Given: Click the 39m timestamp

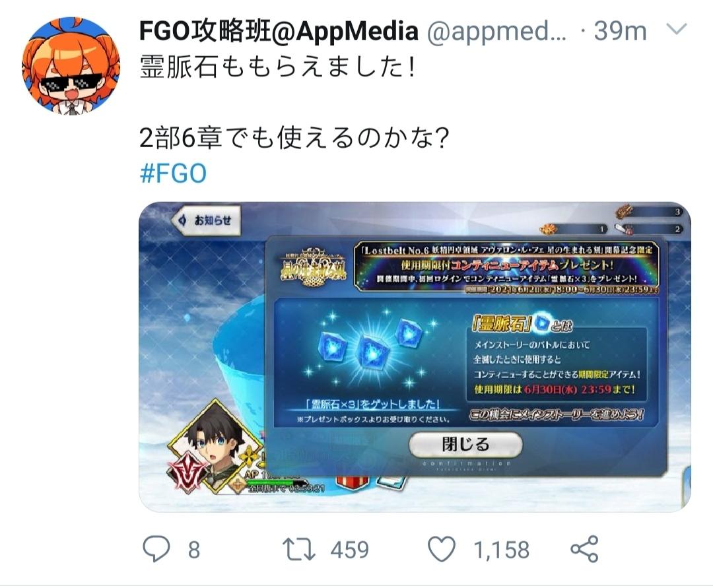Looking at the screenshot, I should click(x=620, y=32).
